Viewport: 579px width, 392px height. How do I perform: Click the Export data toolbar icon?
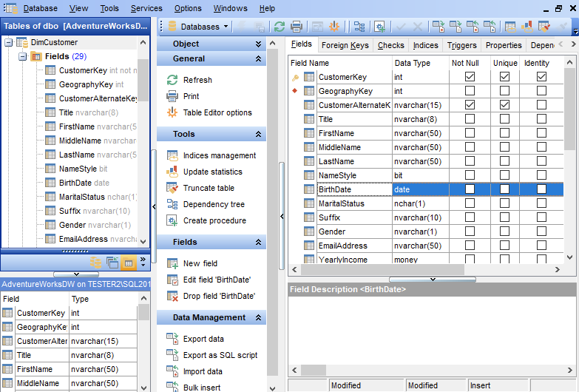coord(439,27)
